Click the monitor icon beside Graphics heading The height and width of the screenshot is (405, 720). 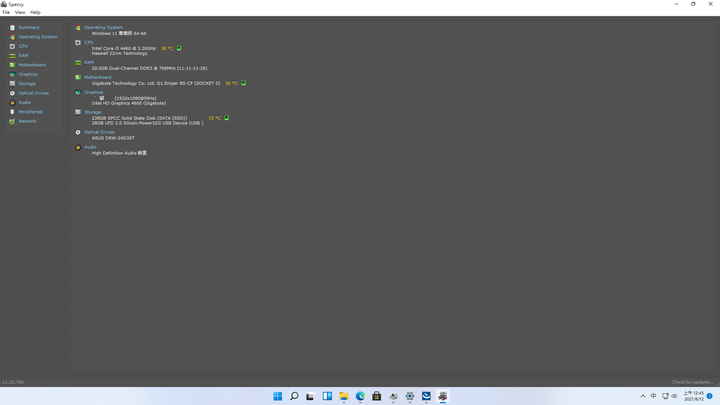coord(78,92)
